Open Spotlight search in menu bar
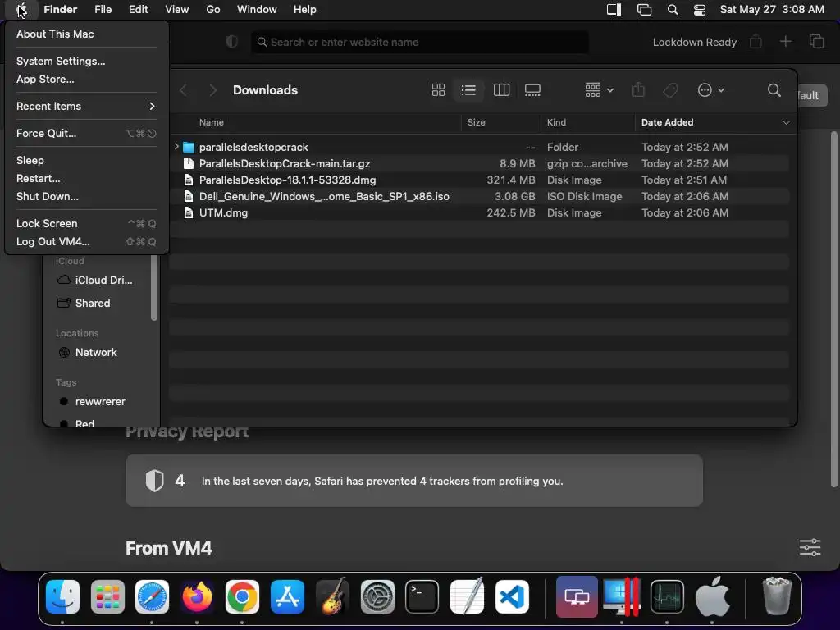The width and height of the screenshot is (840, 630). tap(673, 10)
